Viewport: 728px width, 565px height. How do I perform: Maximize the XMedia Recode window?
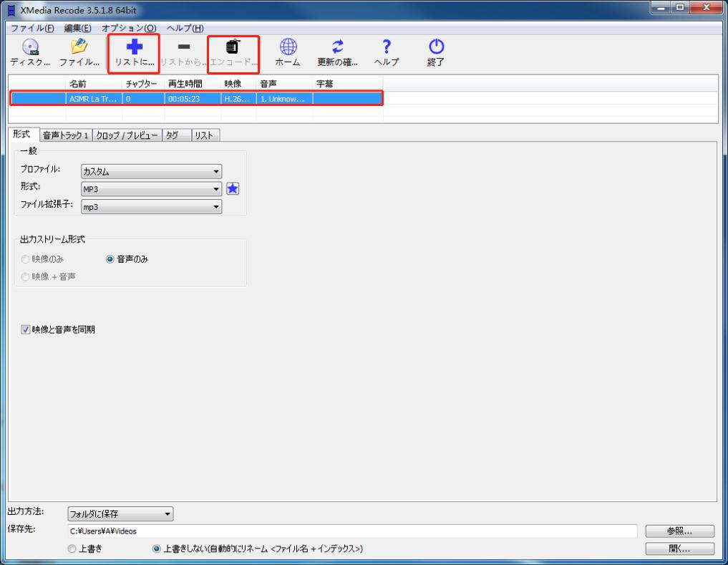(680, 8)
